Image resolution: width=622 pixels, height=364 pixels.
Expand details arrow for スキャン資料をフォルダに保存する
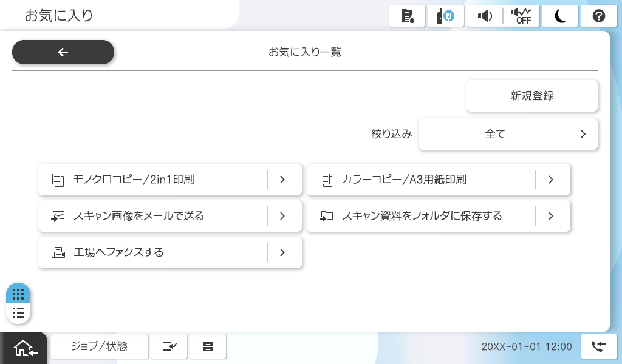[x=551, y=216]
